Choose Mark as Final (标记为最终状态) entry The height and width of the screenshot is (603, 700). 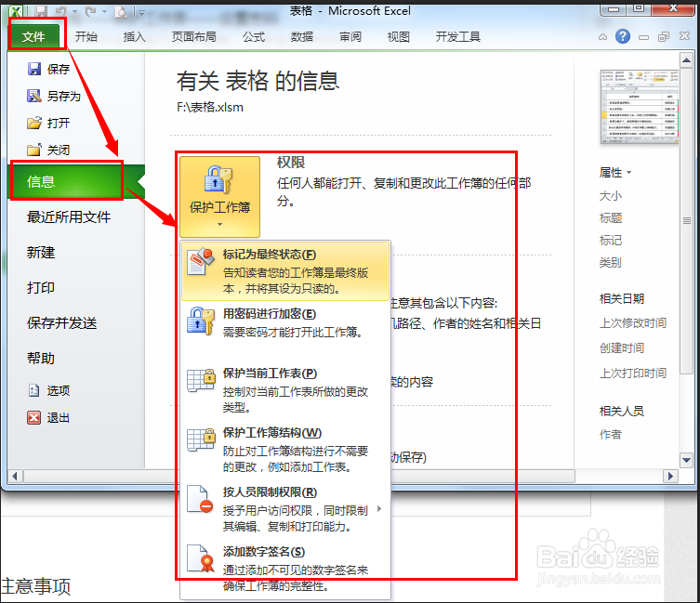pos(285,271)
